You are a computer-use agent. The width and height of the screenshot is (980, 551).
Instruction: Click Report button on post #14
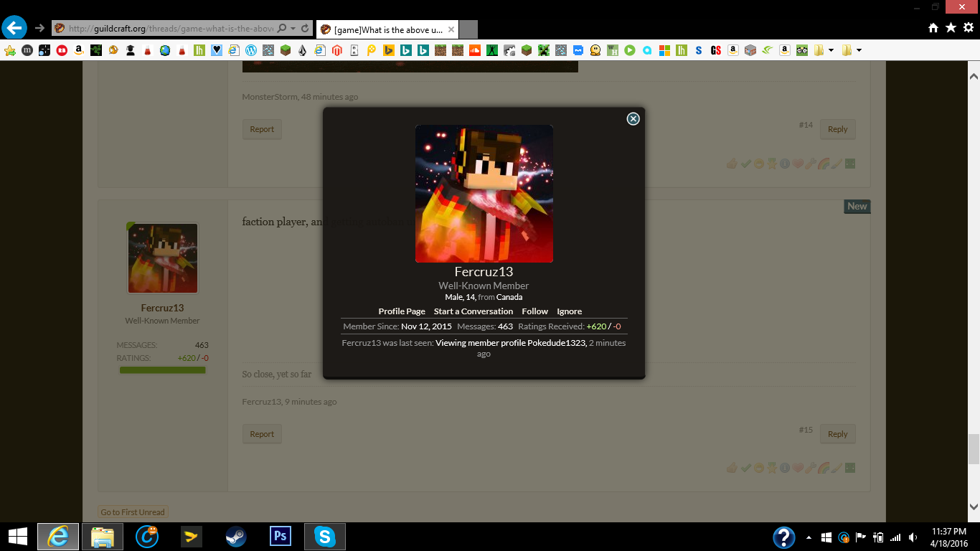(x=262, y=129)
